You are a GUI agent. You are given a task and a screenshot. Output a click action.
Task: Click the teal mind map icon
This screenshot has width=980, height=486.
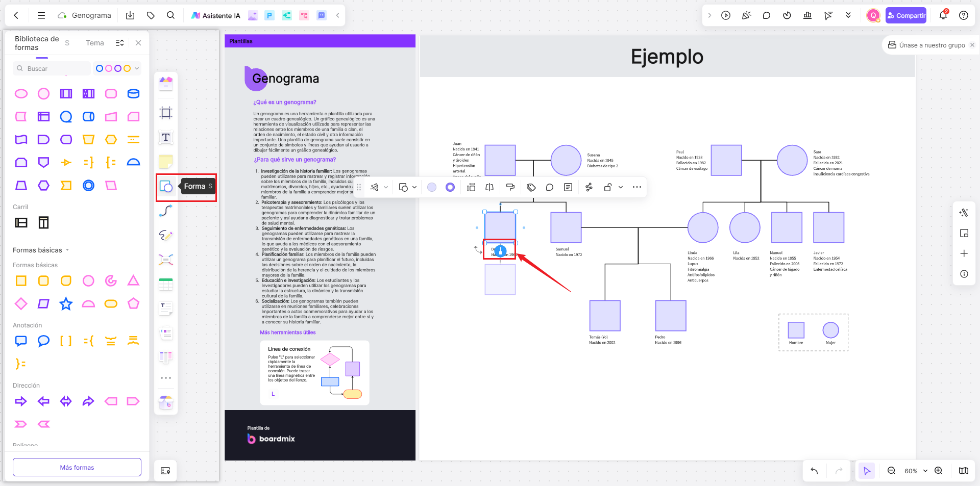tap(287, 15)
